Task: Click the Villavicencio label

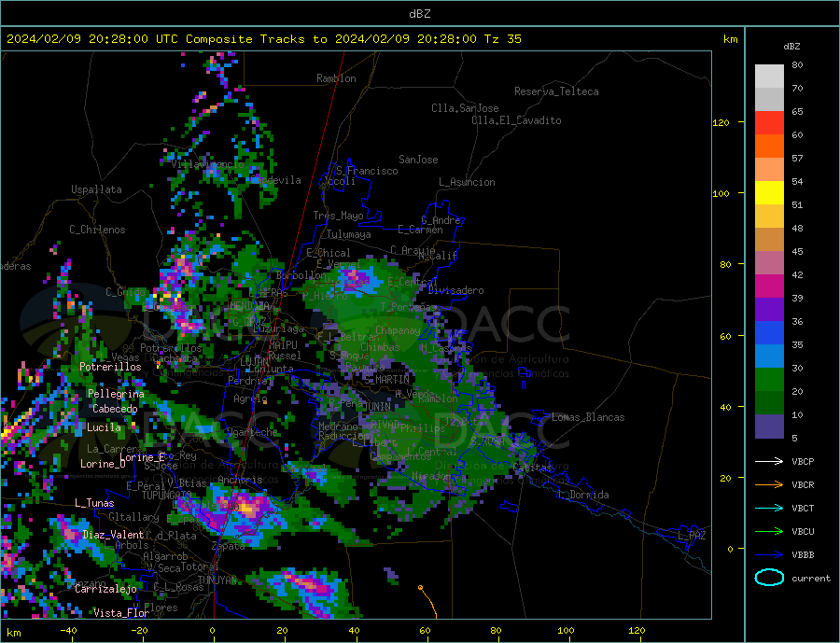Action: click(x=207, y=164)
